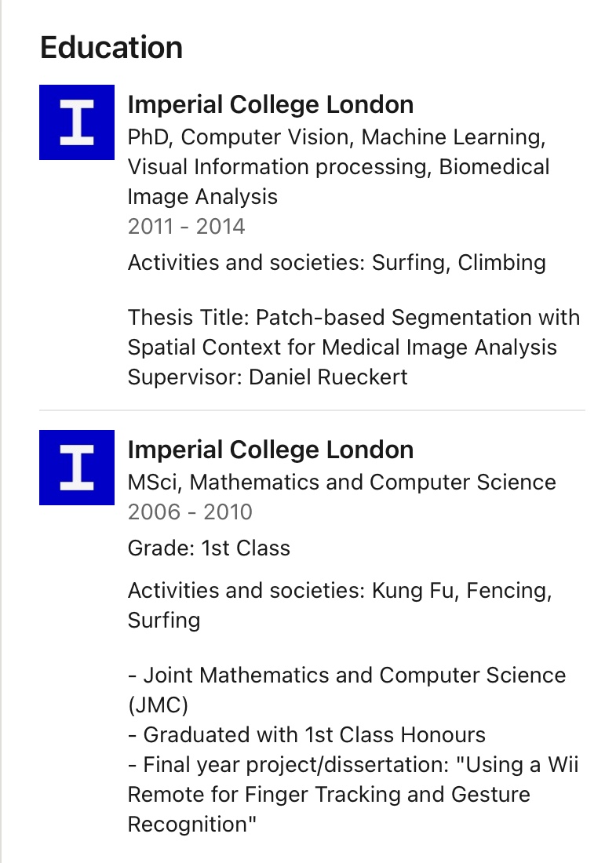Image resolution: width=616 pixels, height=863 pixels.
Task: Click the Thesis Title: Patch-based Segmentation line
Action: pyautogui.click(x=354, y=318)
